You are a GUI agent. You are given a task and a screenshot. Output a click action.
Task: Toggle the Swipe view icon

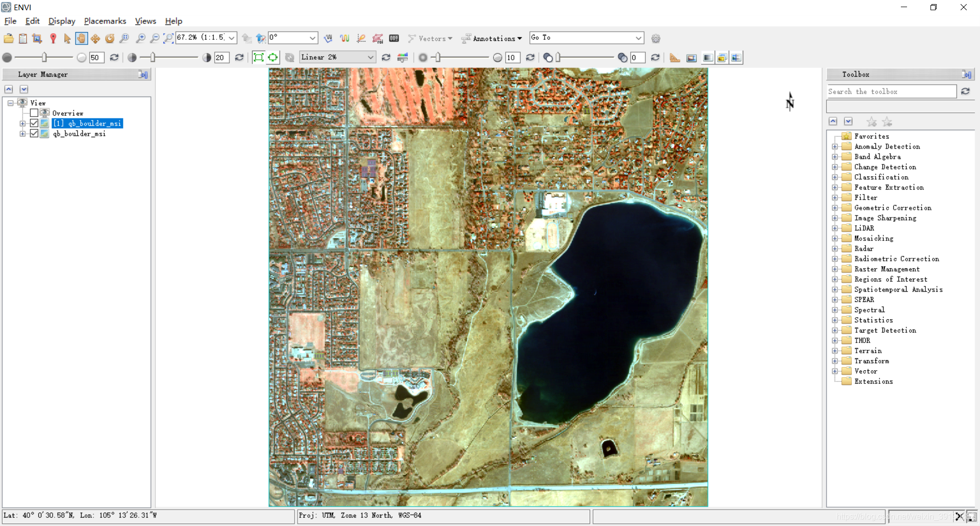pos(736,58)
